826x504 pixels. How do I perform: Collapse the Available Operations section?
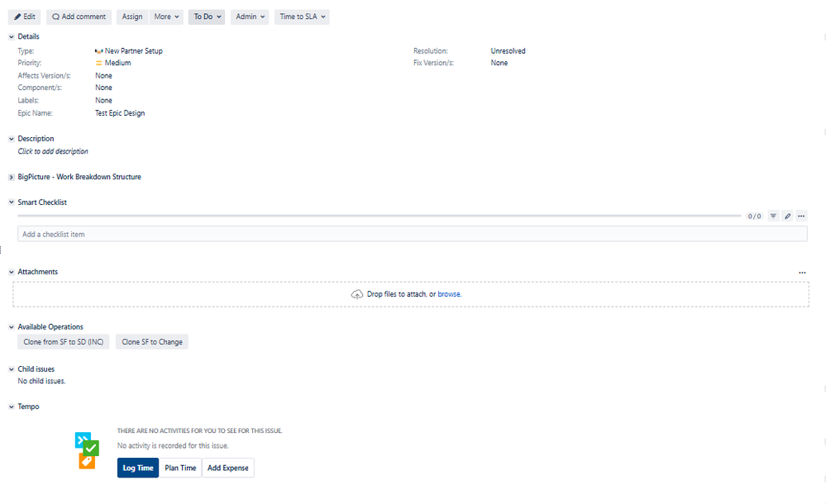tap(12, 327)
